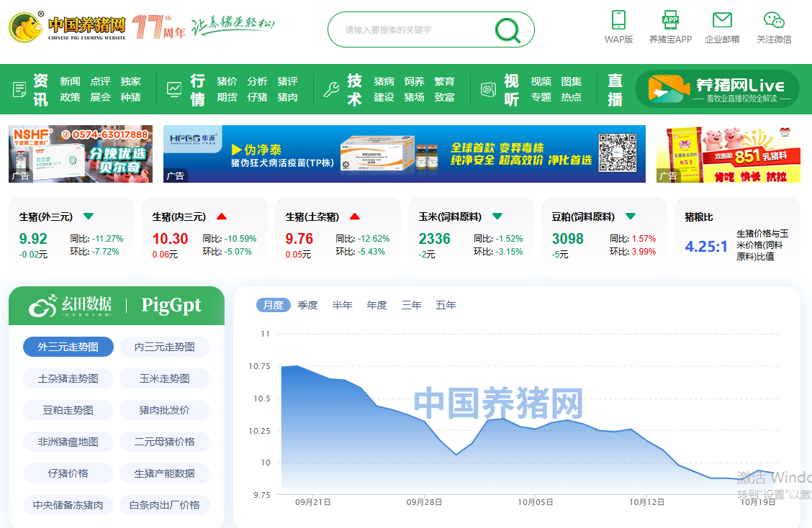
Task: Switch chart to 年度 range
Action: click(377, 305)
